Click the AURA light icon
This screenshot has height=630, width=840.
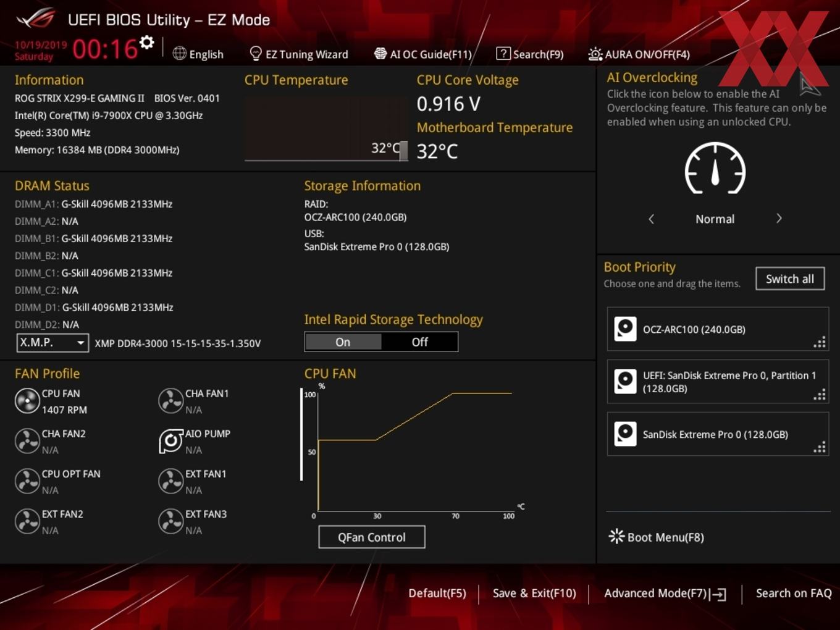(x=595, y=54)
